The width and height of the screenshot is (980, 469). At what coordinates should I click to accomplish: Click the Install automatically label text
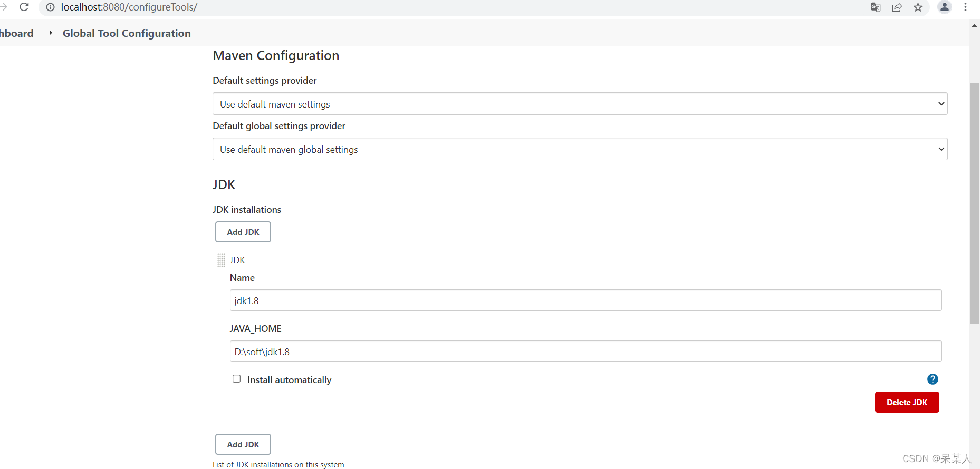[290, 380]
